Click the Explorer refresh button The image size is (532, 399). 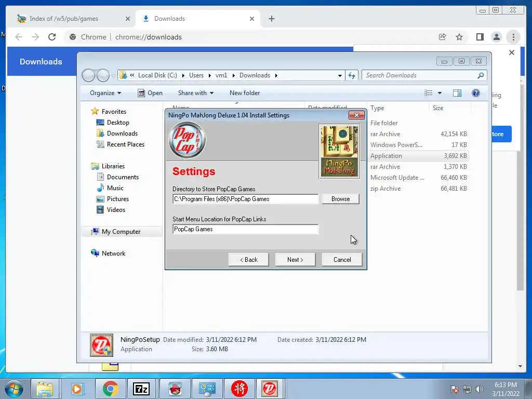pos(352,75)
